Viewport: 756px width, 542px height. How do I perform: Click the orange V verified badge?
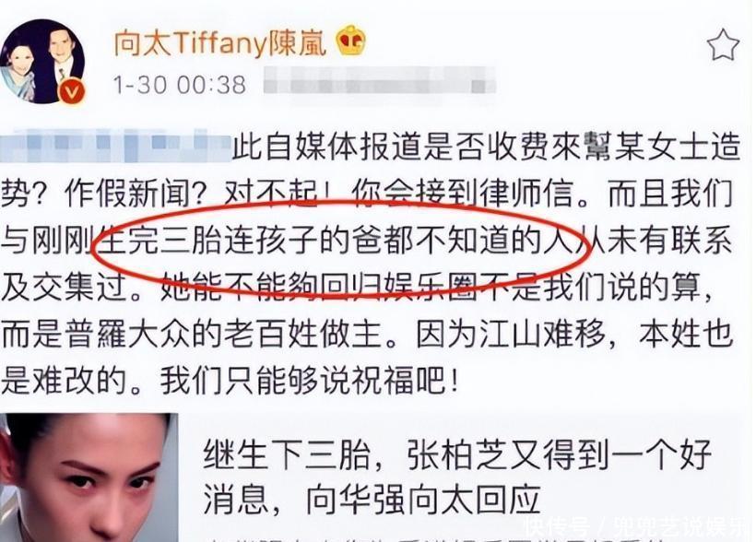(72, 91)
